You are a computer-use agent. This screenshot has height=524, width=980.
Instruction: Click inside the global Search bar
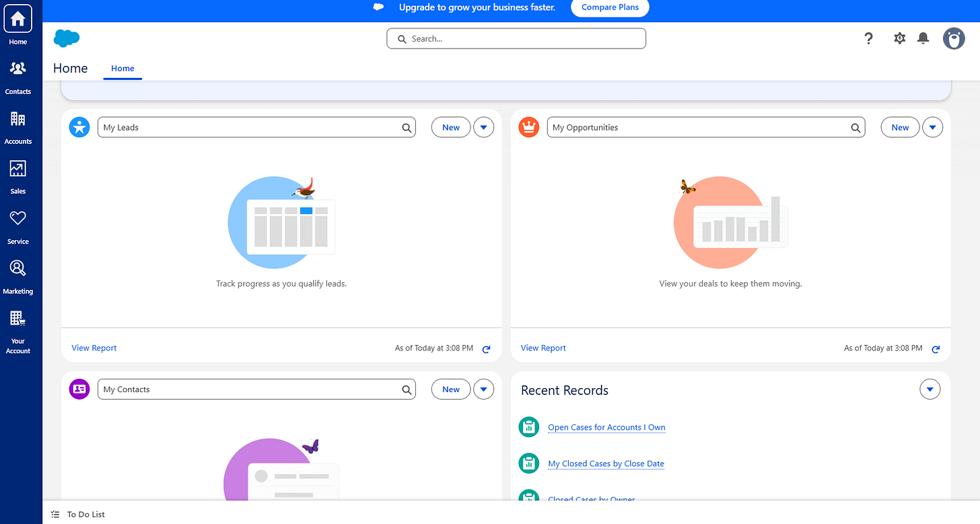(x=516, y=38)
